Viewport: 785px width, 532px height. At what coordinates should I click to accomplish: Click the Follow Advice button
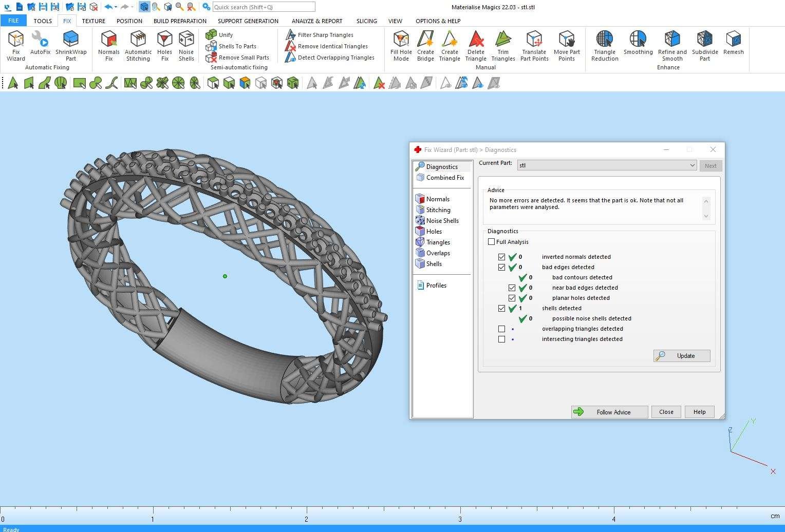pyautogui.click(x=609, y=412)
